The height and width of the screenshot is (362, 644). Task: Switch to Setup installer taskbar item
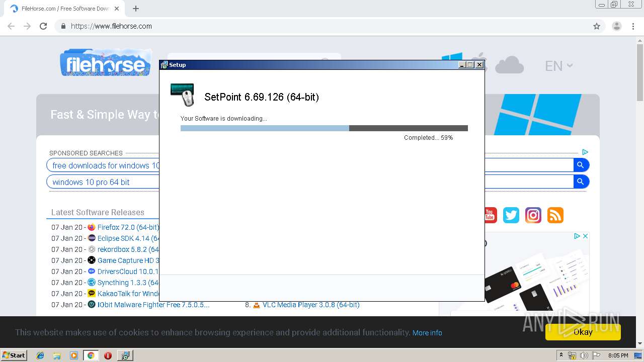[x=125, y=355]
